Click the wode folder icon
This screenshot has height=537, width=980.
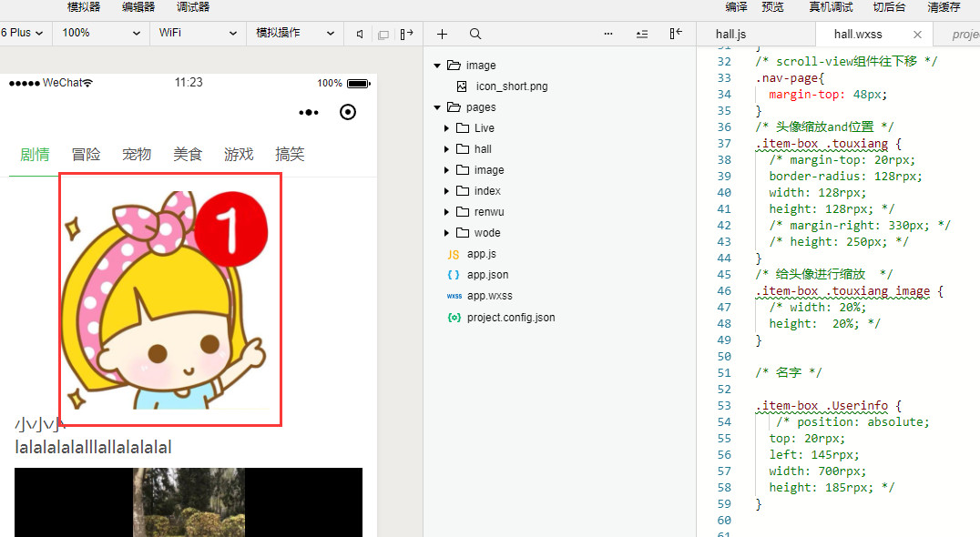[x=463, y=233]
